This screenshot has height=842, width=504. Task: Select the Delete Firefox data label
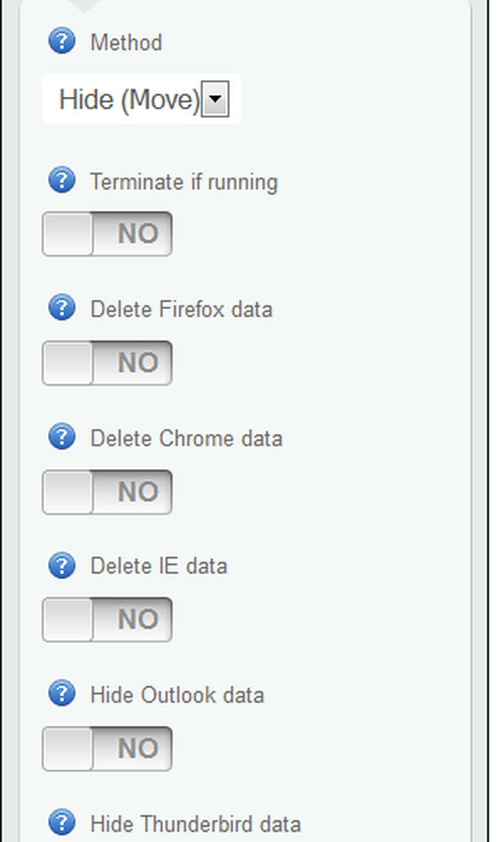pyautogui.click(x=182, y=310)
